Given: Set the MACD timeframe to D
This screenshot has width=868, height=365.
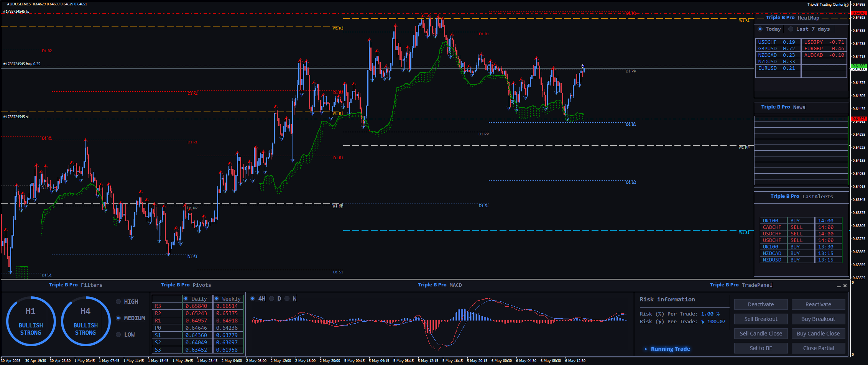Looking at the screenshot, I should pos(272,299).
